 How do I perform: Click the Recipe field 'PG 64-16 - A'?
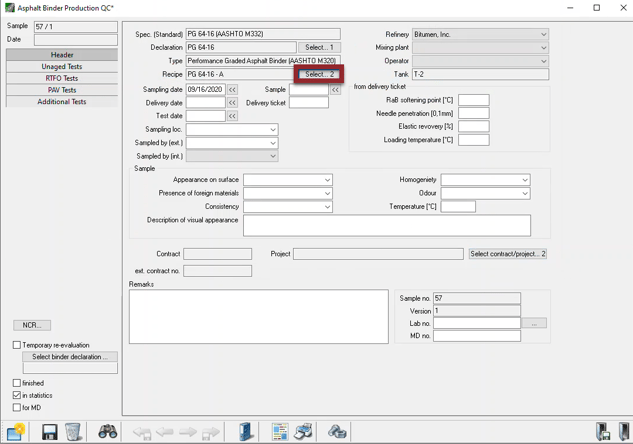[x=241, y=74]
